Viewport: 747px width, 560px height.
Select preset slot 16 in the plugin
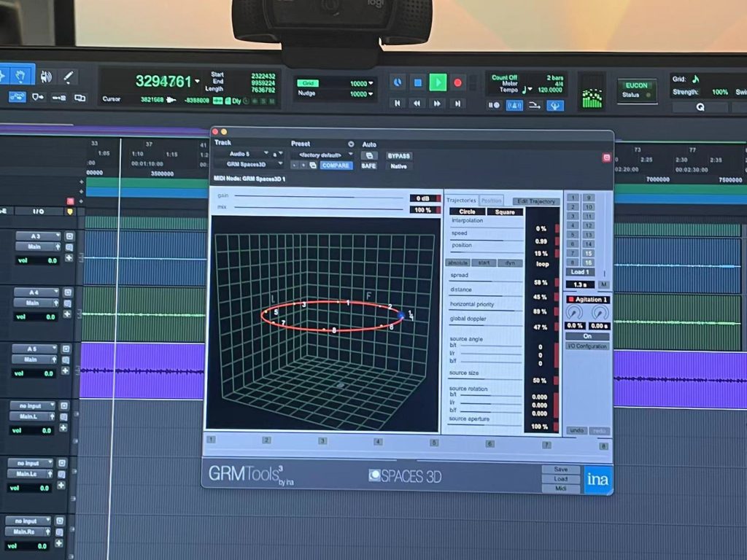pyautogui.click(x=589, y=262)
